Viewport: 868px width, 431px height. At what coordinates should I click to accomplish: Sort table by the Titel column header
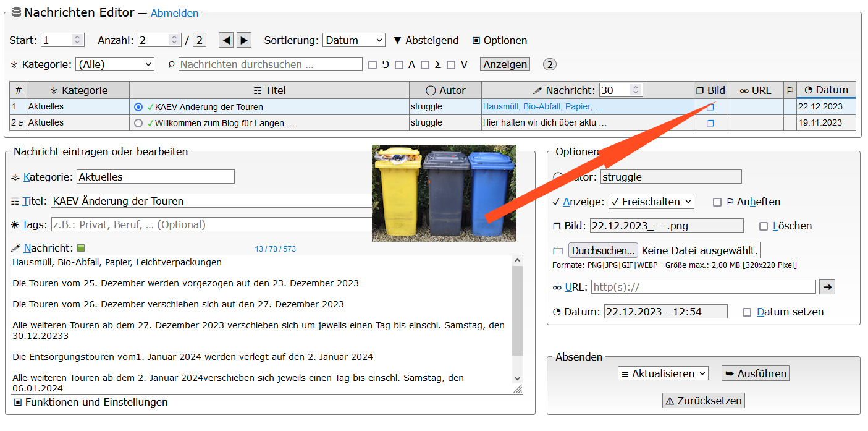269,90
